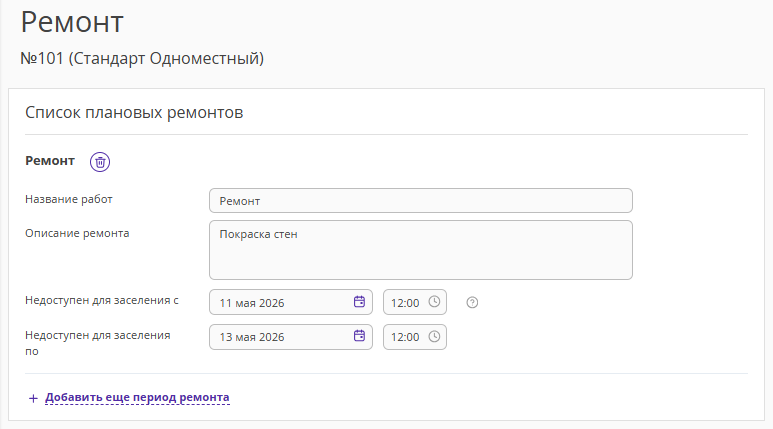Open calendar for start date 11 мая 2026

pos(359,302)
